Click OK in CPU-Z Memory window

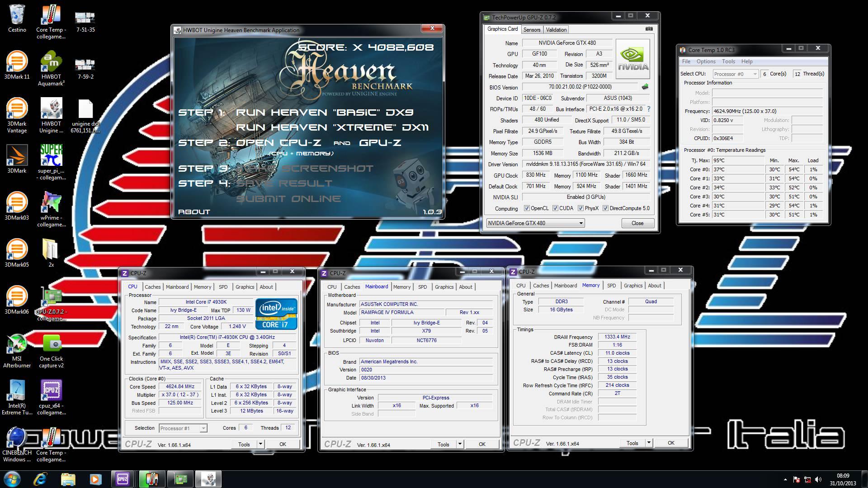[x=671, y=443]
